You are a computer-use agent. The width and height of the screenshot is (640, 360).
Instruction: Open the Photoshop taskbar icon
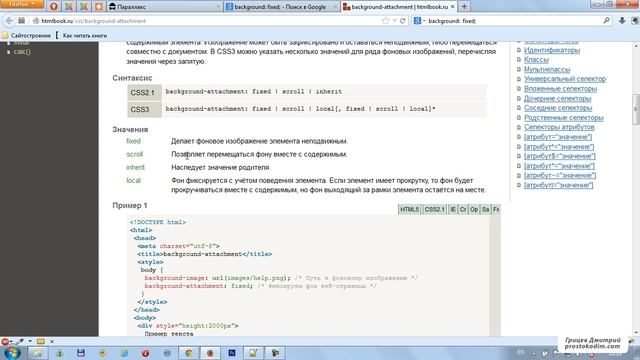click(231, 353)
